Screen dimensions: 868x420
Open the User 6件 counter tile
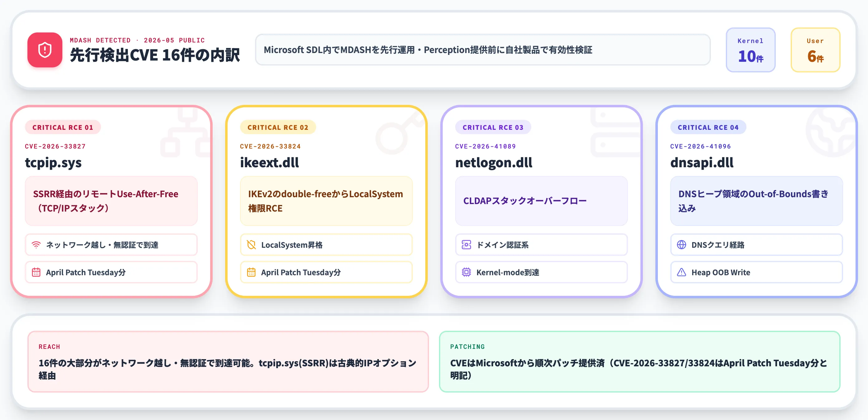pos(815,50)
